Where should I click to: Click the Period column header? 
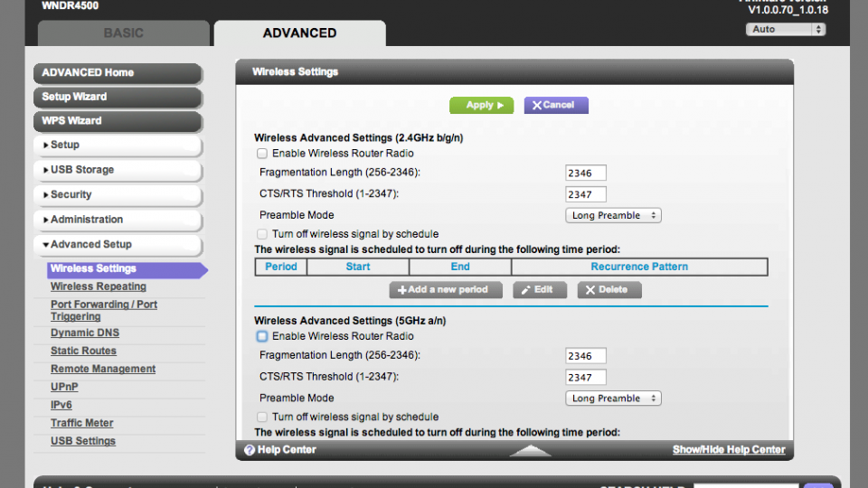(281, 267)
